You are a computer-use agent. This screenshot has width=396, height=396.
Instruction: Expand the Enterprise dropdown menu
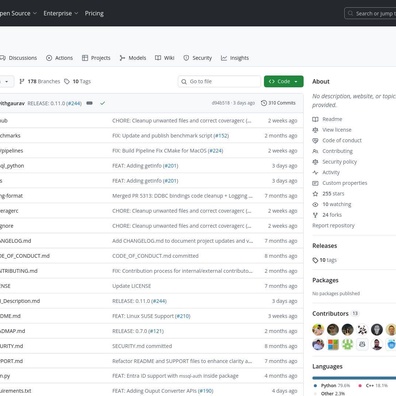pyautogui.click(x=61, y=13)
